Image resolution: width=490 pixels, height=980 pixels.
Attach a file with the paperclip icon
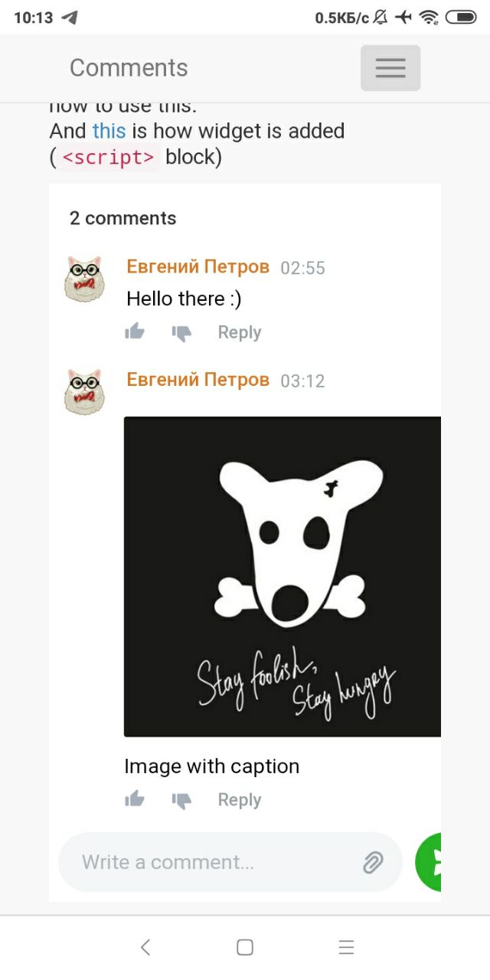(x=373, y=863)
